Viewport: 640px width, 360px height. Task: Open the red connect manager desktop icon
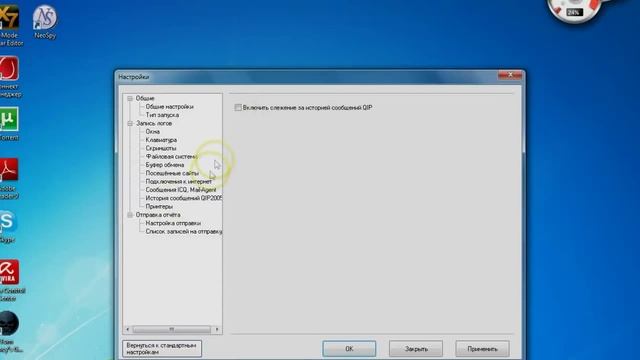click(x=9, y=76)
